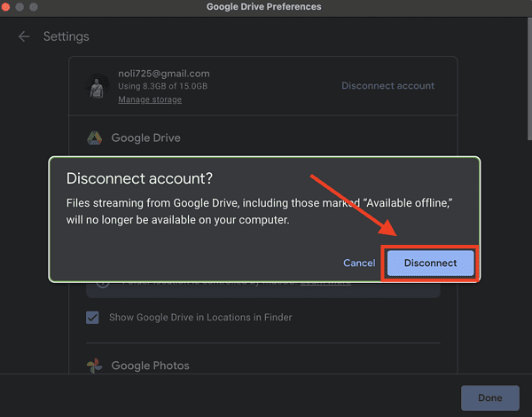The width and height of the screenshot is (532, 417).
Task: Cancel the Disconnect account dialog
Action: point(359,263)
